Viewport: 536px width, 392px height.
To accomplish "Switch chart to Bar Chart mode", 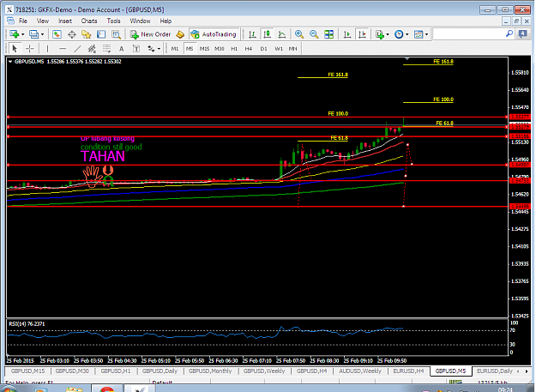I will [252, 34].
